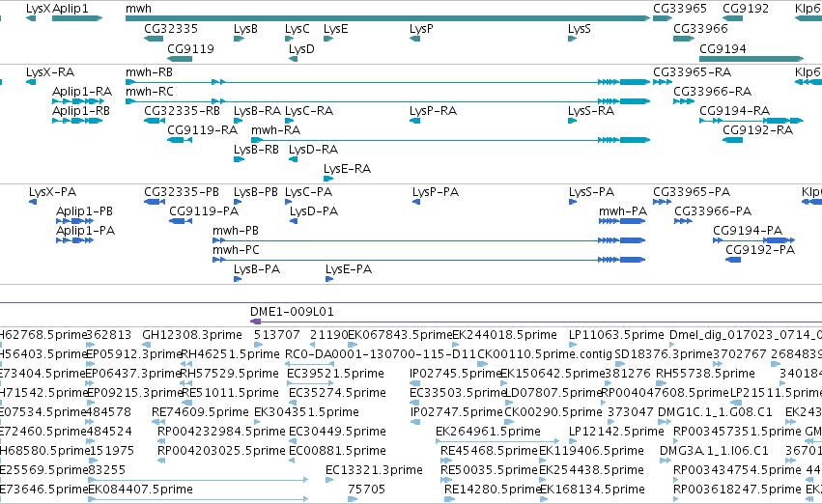Click the LysC gene label

[298, 29]
